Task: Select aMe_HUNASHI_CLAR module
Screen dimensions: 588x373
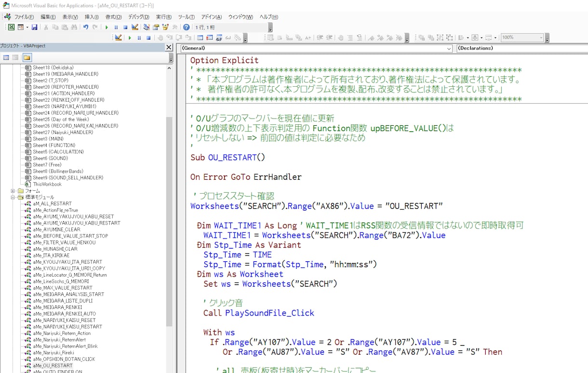Action: click(55, 249)
